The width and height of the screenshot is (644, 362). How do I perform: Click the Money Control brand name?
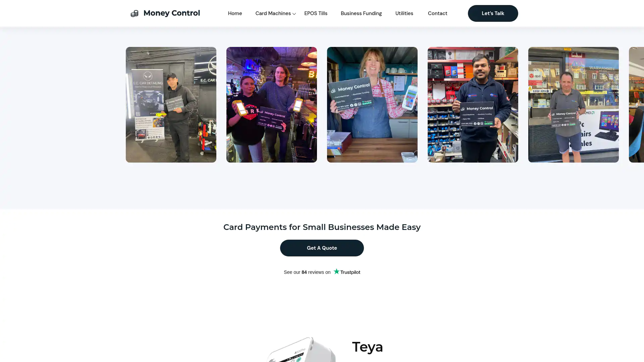point(172,13)
